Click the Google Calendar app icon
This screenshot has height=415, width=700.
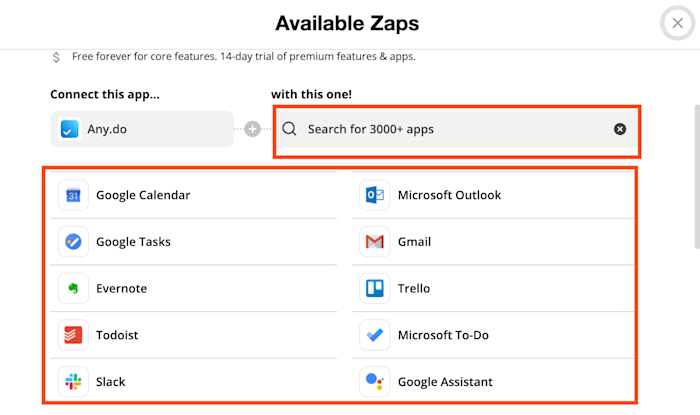[73, 195]
